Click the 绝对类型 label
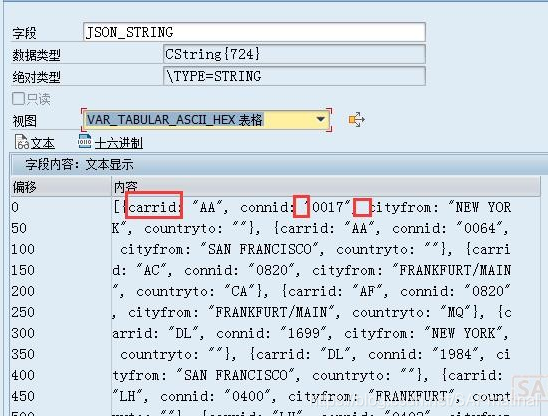This screenshot has width=548, height=419. click(37, 77)
